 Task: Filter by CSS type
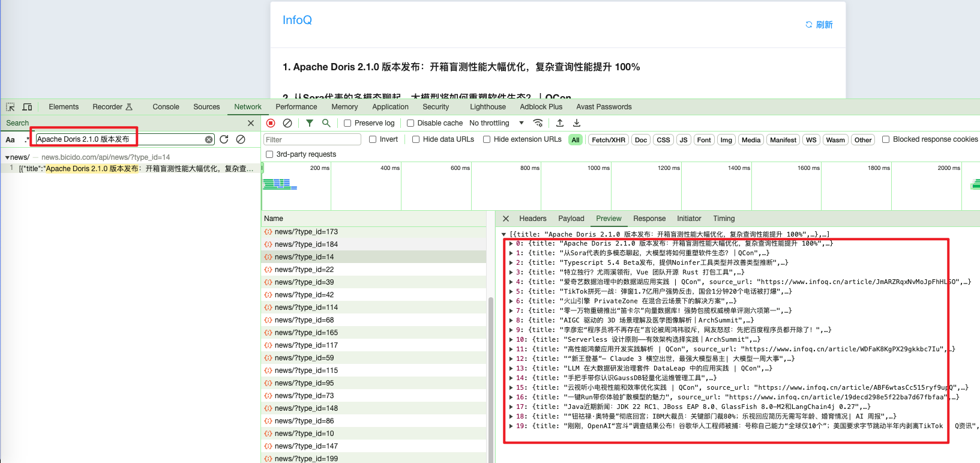[x=663, y=140]
